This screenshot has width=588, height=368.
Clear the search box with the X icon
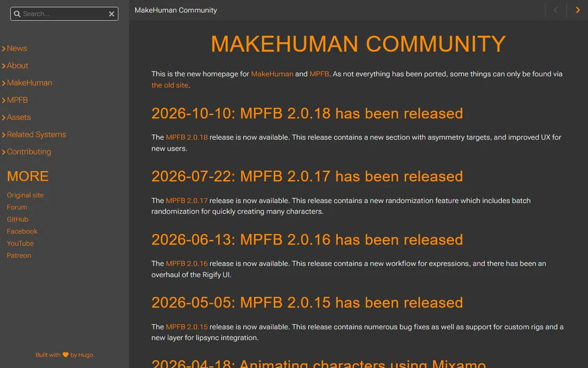[x=111, y=14]
